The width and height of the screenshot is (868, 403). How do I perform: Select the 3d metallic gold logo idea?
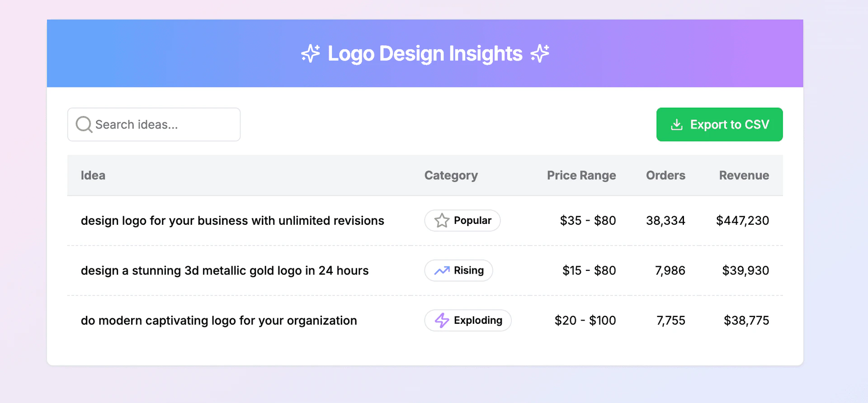tap(225, 270)
